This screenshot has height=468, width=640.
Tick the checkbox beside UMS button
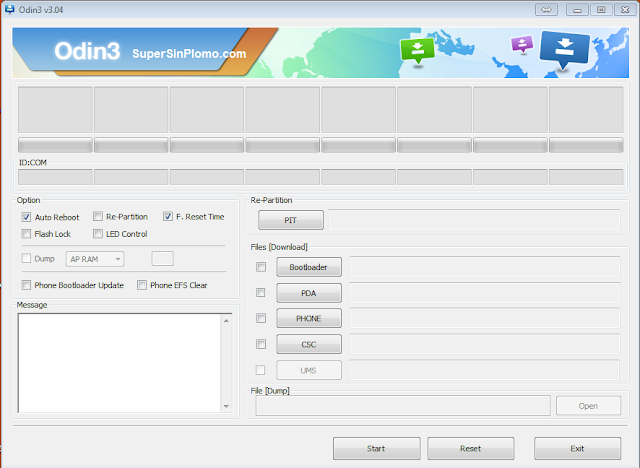click(x=260, y=370)
